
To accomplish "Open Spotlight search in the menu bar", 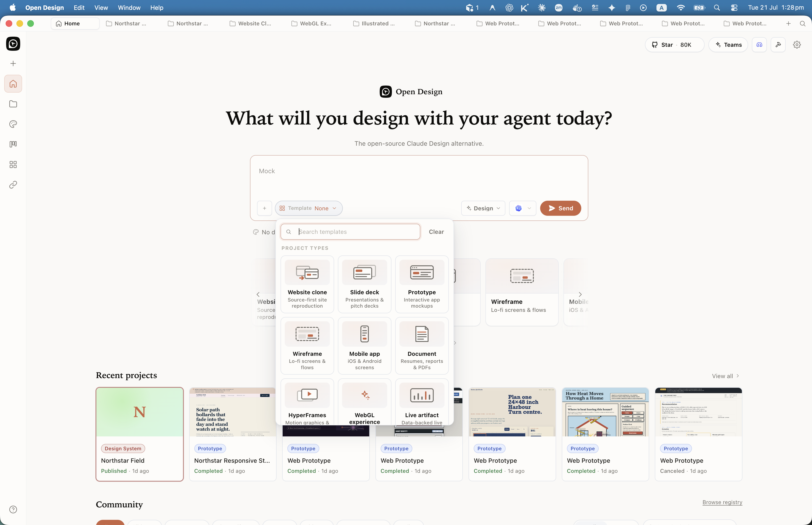I will 717,8.
